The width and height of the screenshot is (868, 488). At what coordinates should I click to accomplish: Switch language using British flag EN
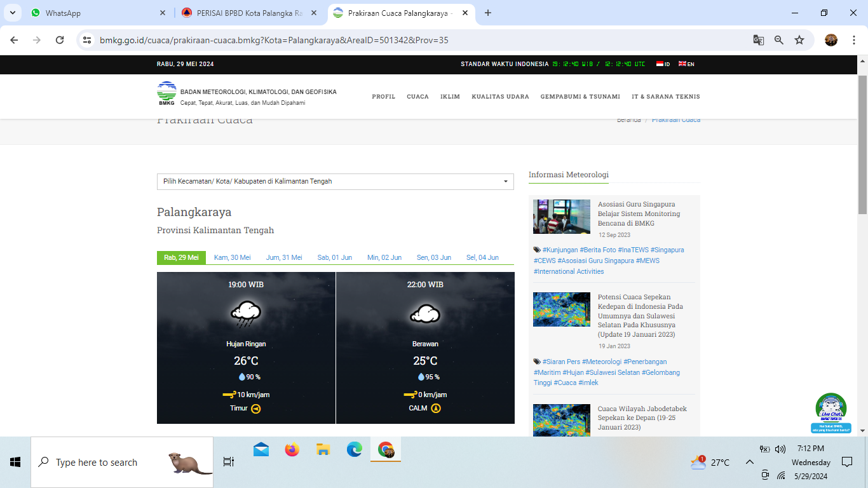pos(686,64)
